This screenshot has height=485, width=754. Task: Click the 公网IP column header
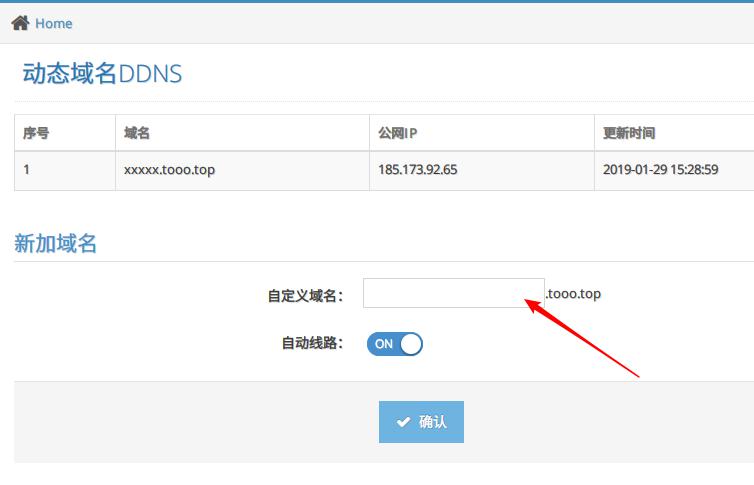(x=397, y=133)
